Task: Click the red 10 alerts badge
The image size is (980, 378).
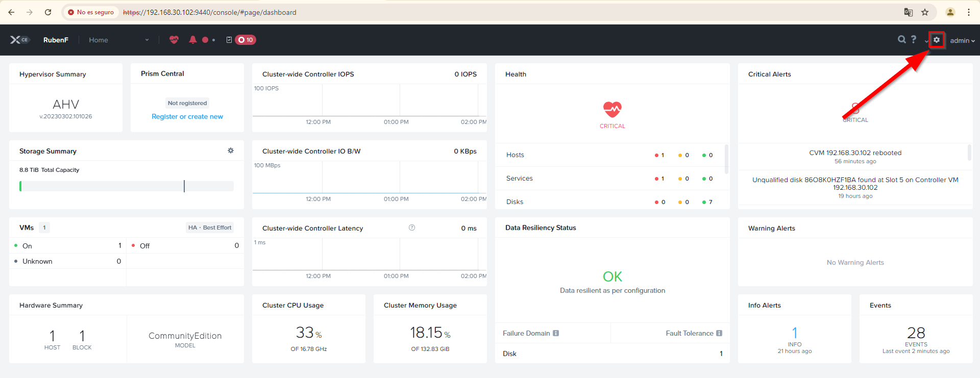Action: [x=246, y=40]
